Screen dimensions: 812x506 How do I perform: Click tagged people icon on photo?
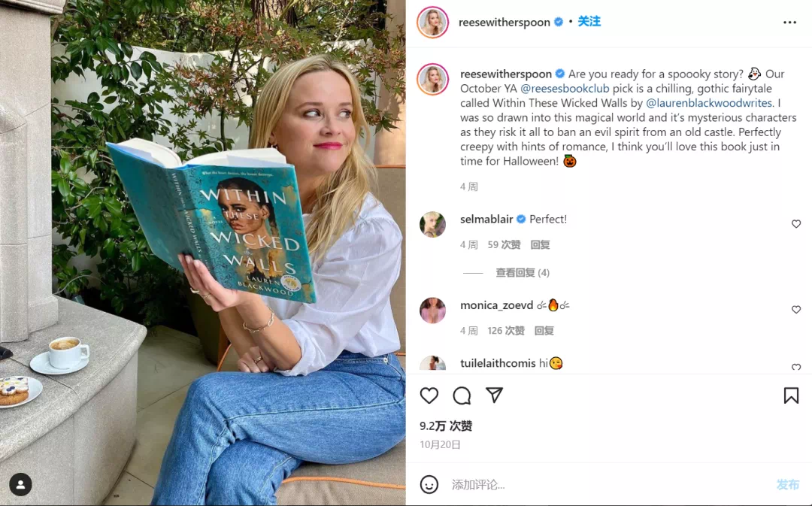[x=21, y=485]
